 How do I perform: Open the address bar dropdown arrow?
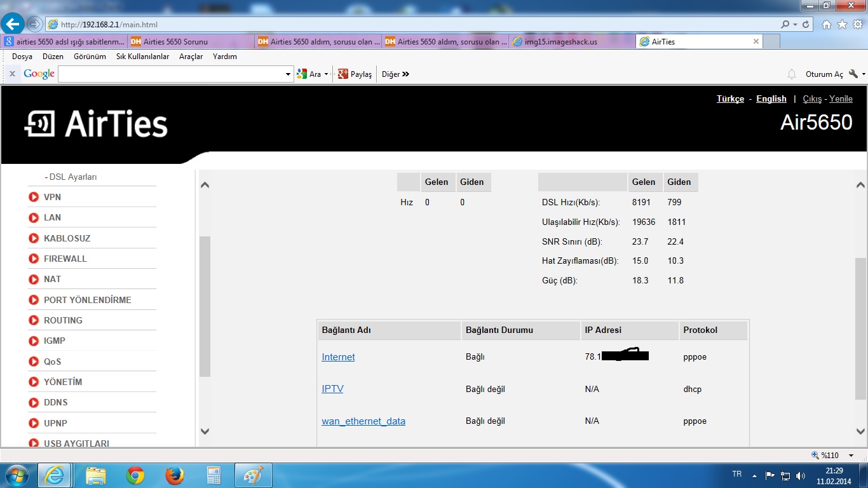point(796,24)
